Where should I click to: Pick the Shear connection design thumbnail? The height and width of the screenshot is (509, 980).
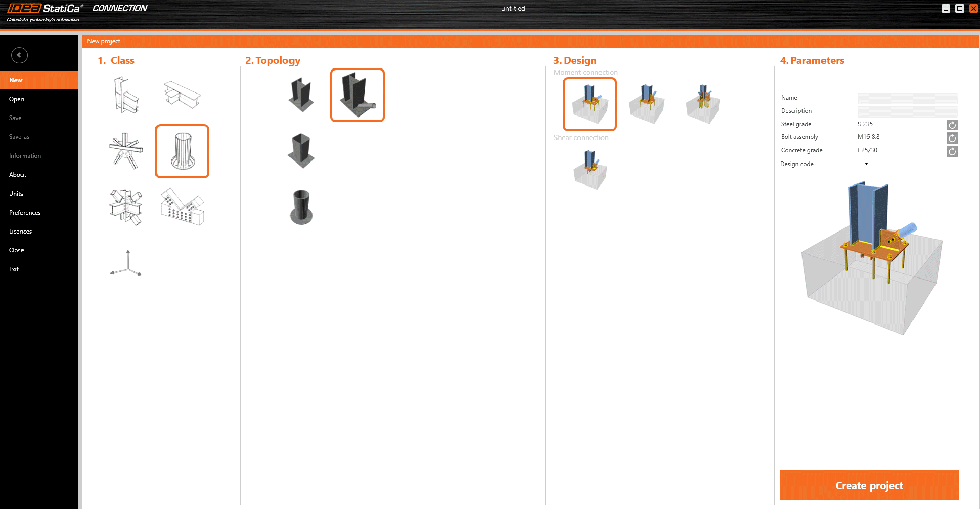(590, 170)
